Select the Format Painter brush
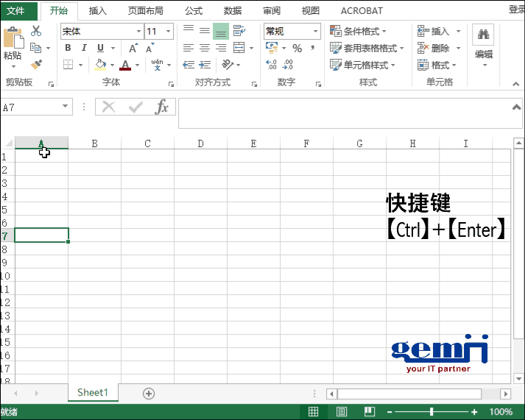This screenshot has width=525, height=420. (35, 65)
